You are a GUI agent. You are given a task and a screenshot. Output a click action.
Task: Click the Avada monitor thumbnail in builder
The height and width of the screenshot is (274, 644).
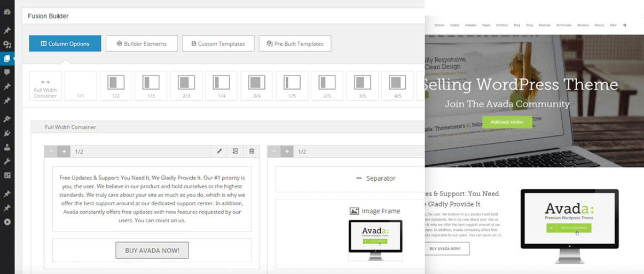click(375, 239)
